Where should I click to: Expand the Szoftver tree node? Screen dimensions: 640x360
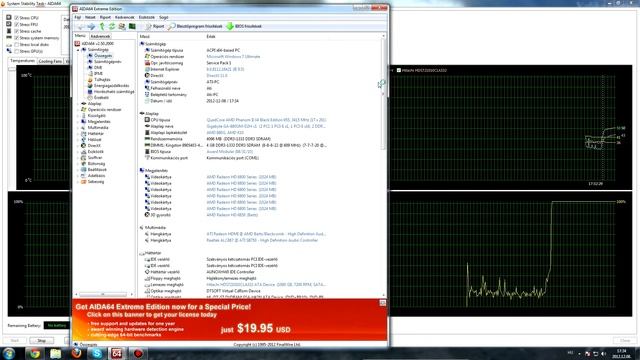78,158
